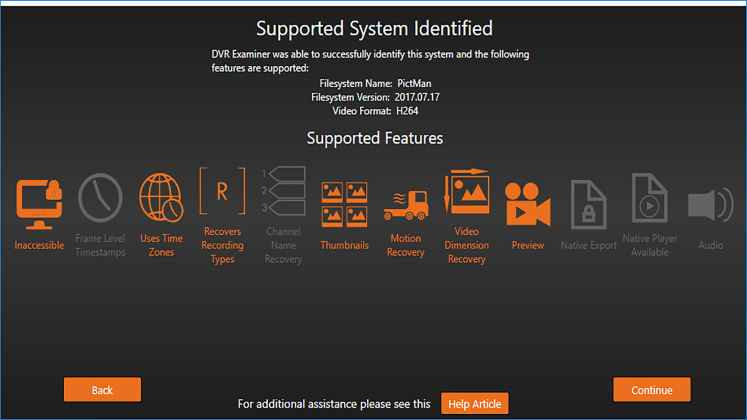The width and height of the screenshot is (747, 420).
Task: Click the Preview camera icon
Action: click(527, 205)
